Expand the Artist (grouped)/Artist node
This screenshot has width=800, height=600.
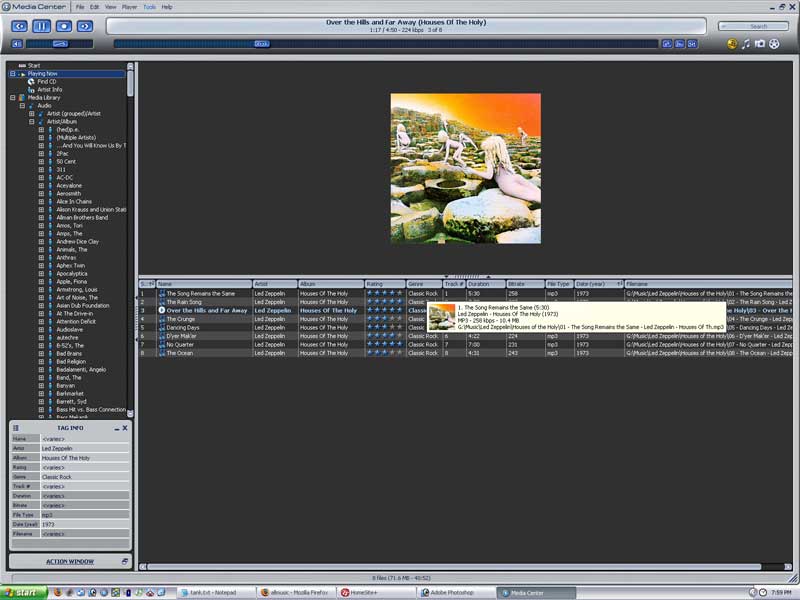point(32,114)
